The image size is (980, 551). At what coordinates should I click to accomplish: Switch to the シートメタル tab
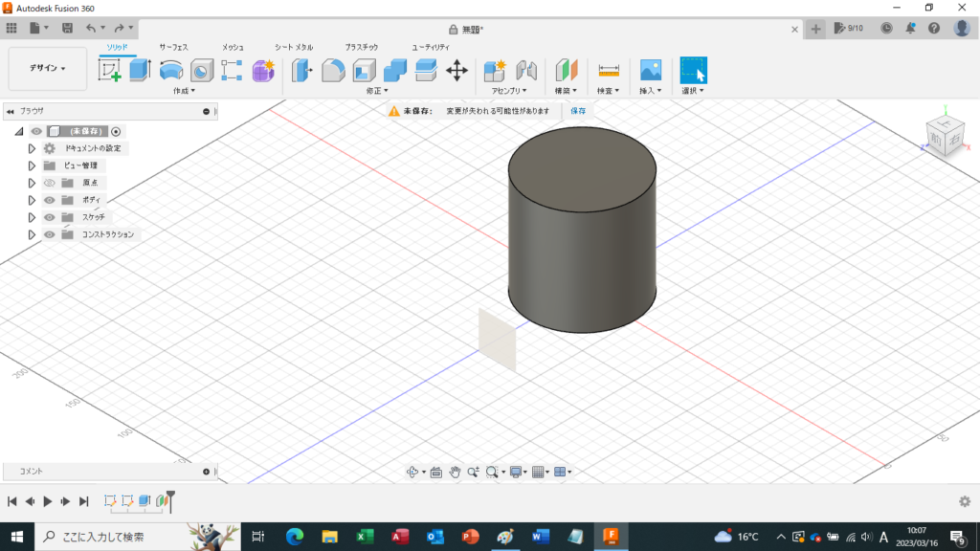point(294,48)
